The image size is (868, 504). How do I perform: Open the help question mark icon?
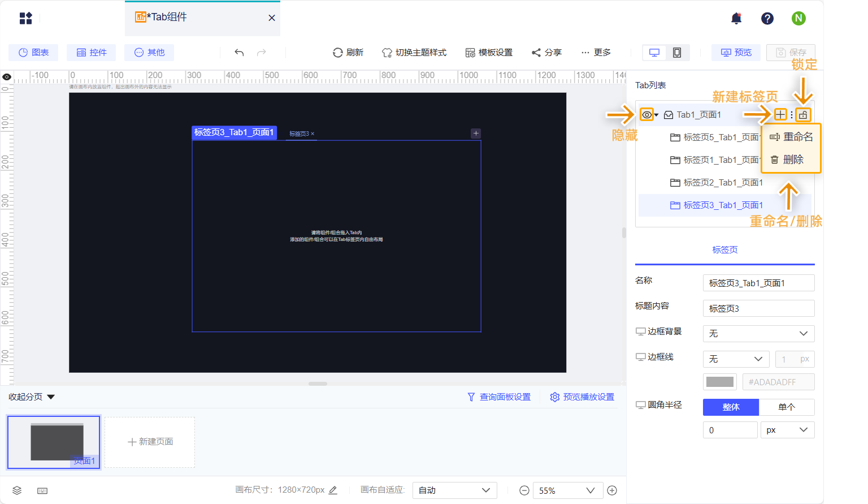tap(767, 19)
